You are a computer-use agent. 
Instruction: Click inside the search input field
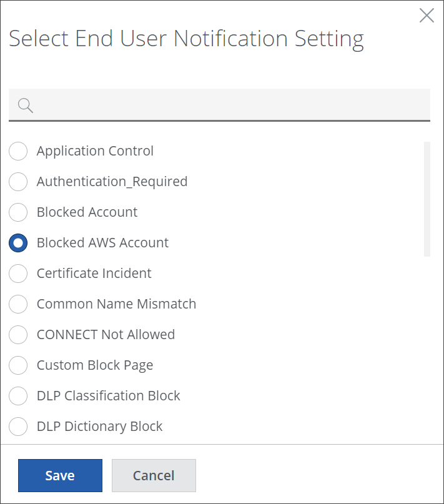coord(231,105)
